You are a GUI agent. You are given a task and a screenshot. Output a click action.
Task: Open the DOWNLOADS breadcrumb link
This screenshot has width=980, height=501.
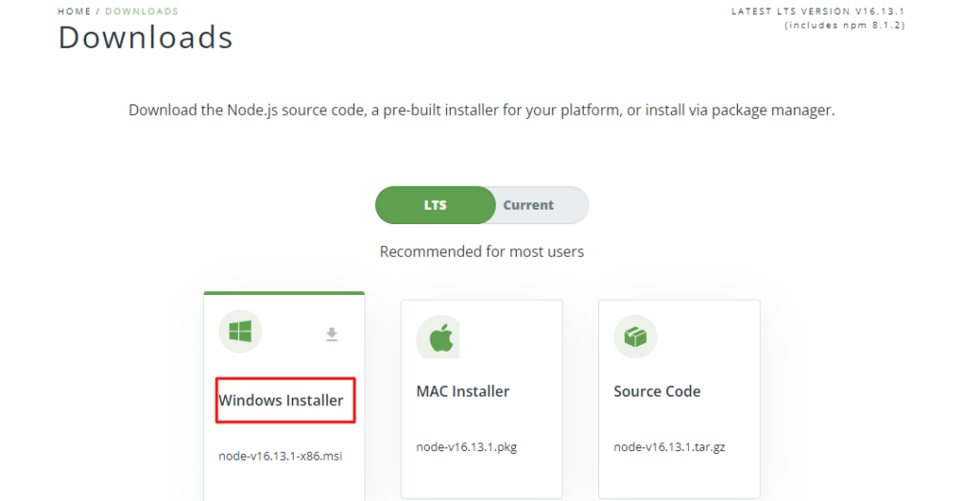(x=142, y=11)
